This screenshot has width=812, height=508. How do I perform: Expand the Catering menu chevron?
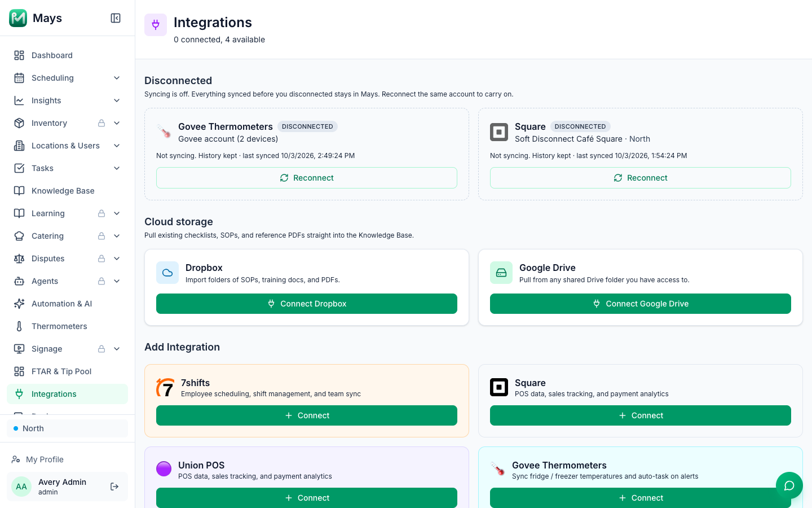pyautogui.click(x=117, y=236)
